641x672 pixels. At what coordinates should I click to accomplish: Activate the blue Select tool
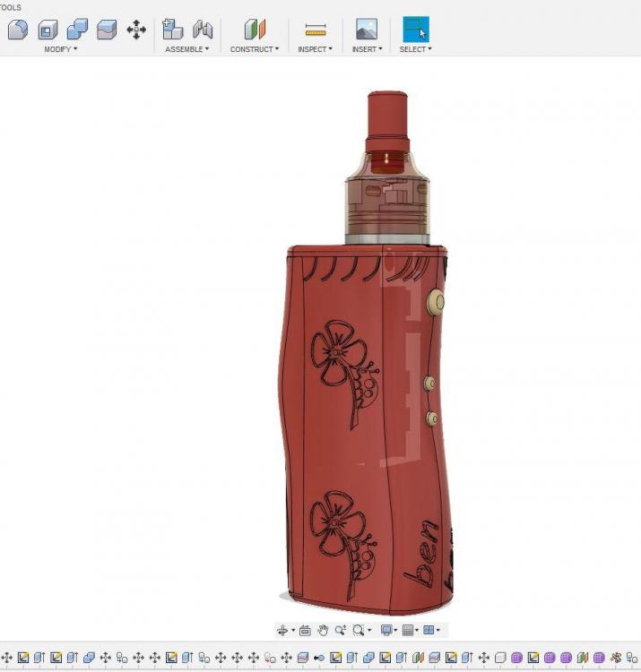415,30
